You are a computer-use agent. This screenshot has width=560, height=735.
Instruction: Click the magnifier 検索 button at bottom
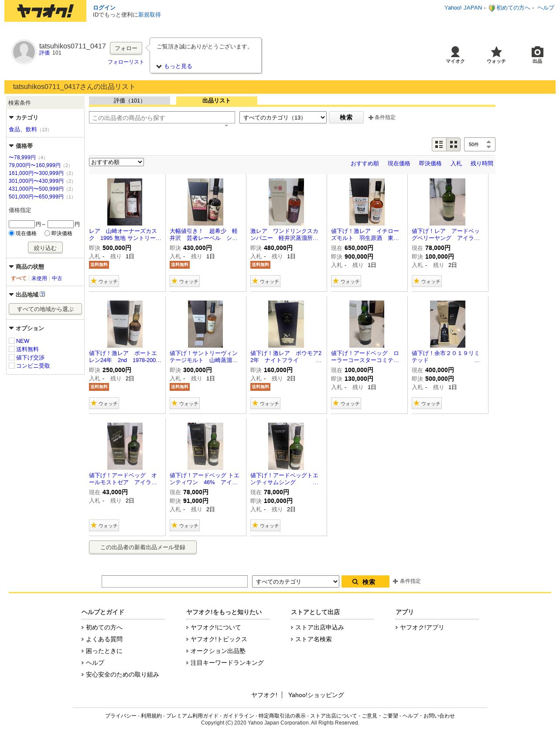pos(365,581)
